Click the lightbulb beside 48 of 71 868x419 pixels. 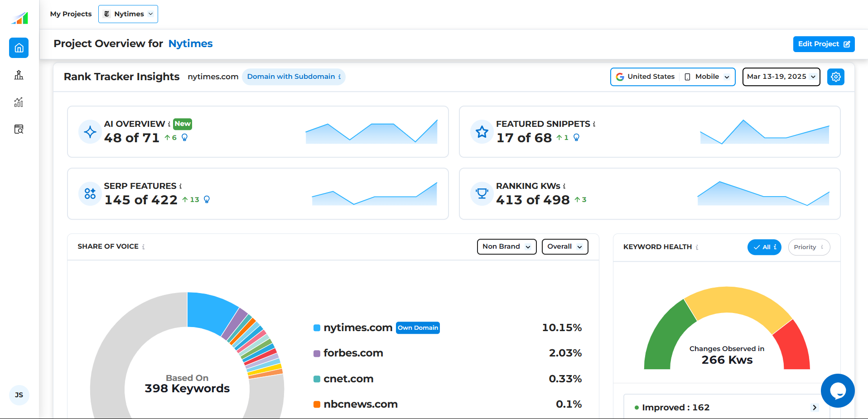[184, 137]
